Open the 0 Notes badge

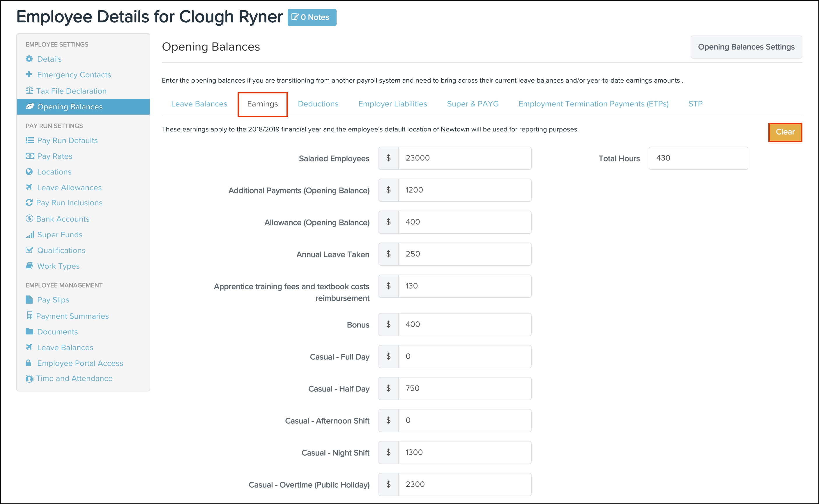(312, 17)
